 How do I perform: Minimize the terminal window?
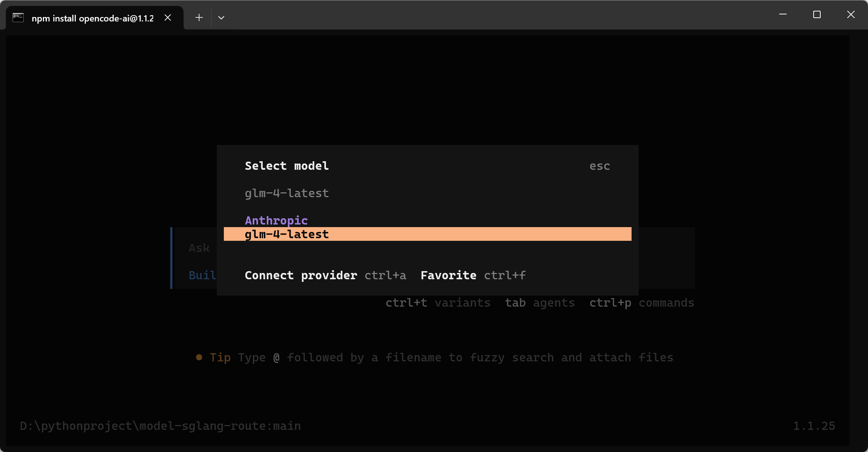783,15
